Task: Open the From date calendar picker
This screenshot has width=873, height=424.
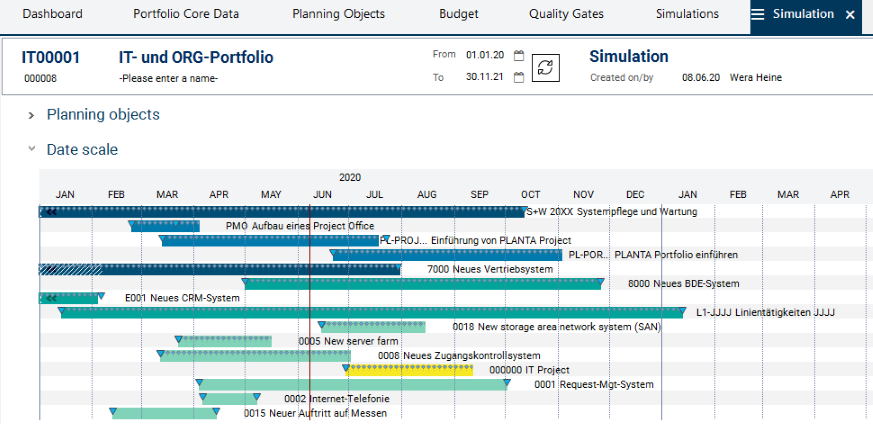Action: 518,56
